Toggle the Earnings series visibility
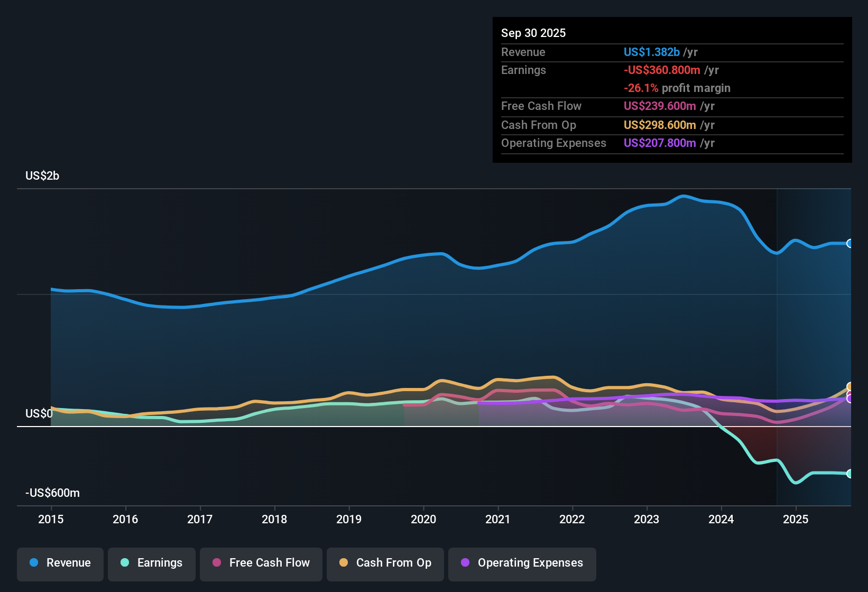The height and width of the screenshot is (592, 868). (152, 563)
